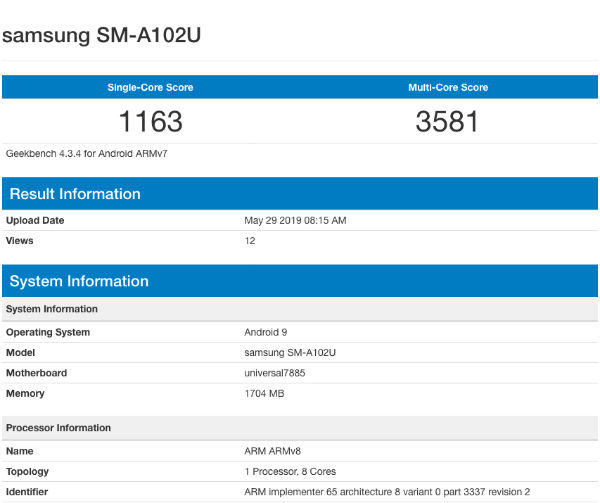Select the Operating System label
This screenshot has height=503, width=600.
tap(48, 332)
